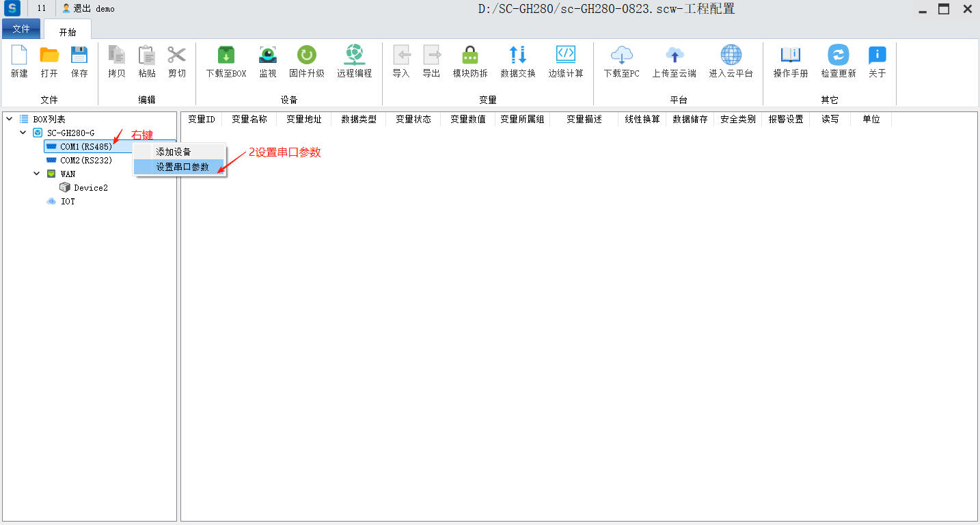This screenshot has height=525, width=980.
Task: Open 进入云平台 globe icon
Action: 731,55
